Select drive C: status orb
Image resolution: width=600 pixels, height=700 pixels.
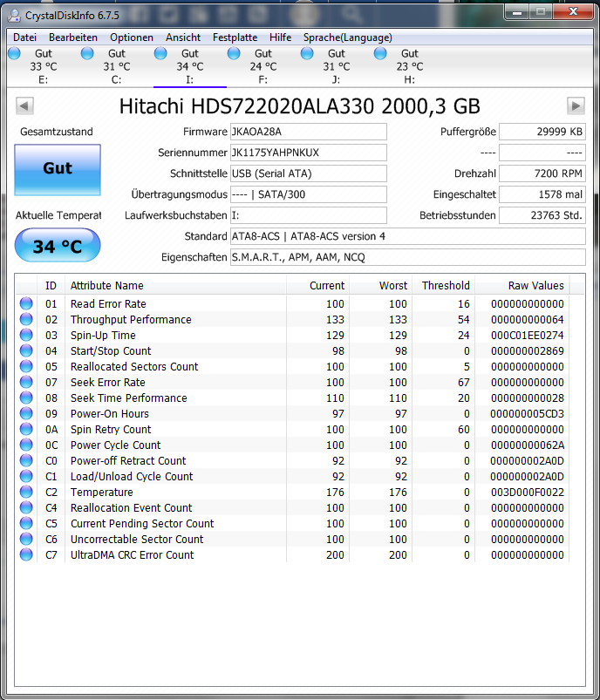pyautogui.click(x=87, y=53)
